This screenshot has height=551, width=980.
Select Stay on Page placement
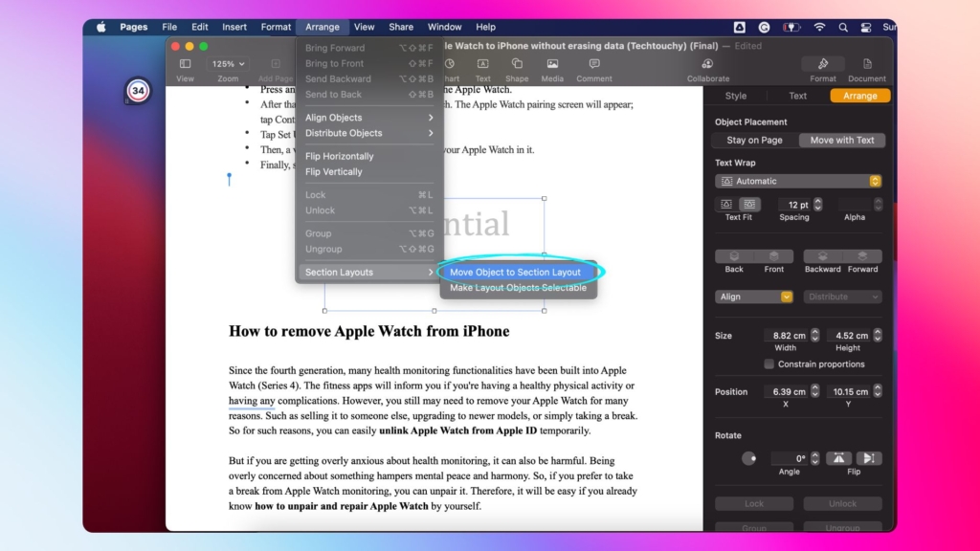(754, 140)
